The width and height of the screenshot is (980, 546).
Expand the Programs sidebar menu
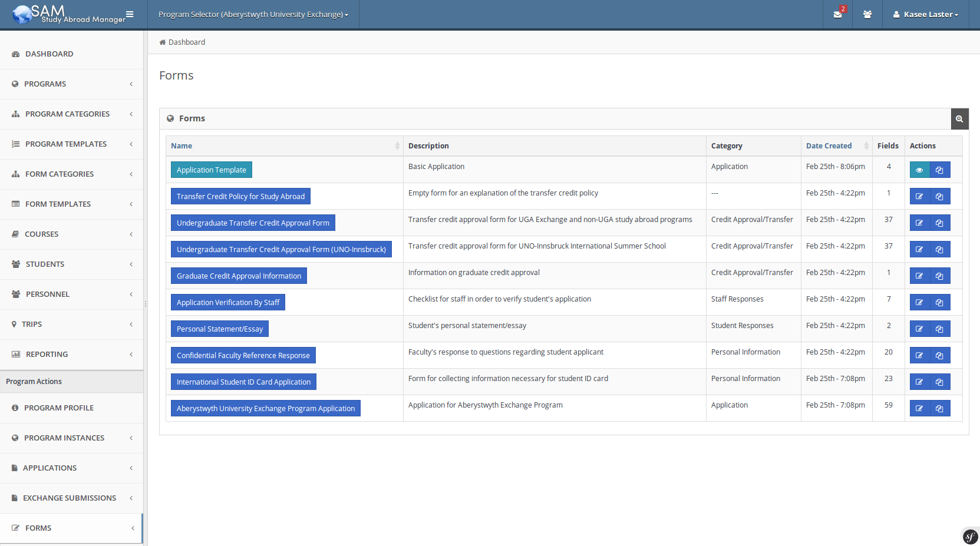(x=71, y=84)
